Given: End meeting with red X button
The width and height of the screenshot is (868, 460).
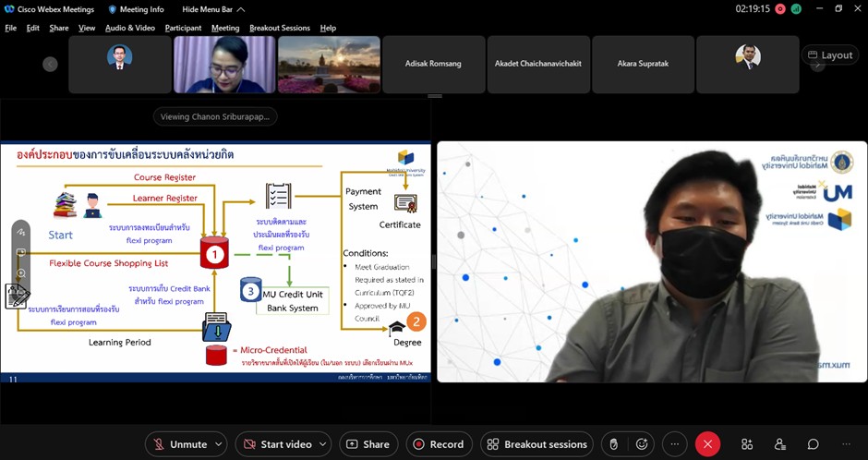Looking at the screenshot, I should click(x=707, y=444).
